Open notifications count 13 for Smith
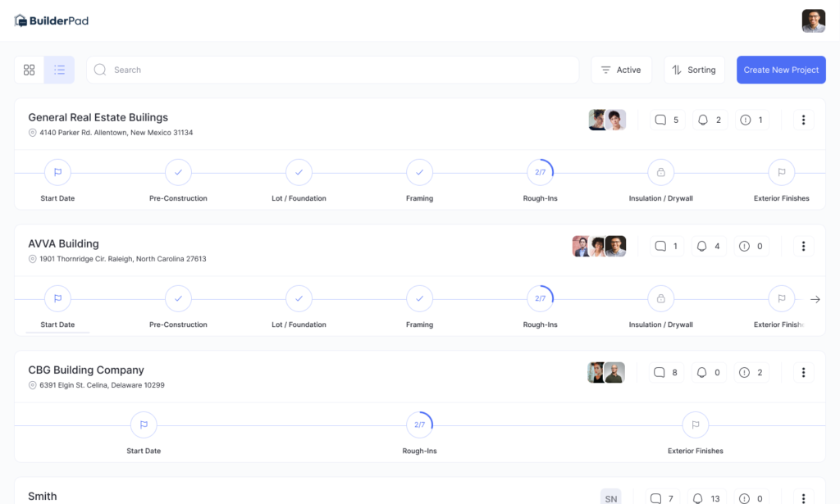The height and width of the screenshot is (504, 840). point(706,497)
